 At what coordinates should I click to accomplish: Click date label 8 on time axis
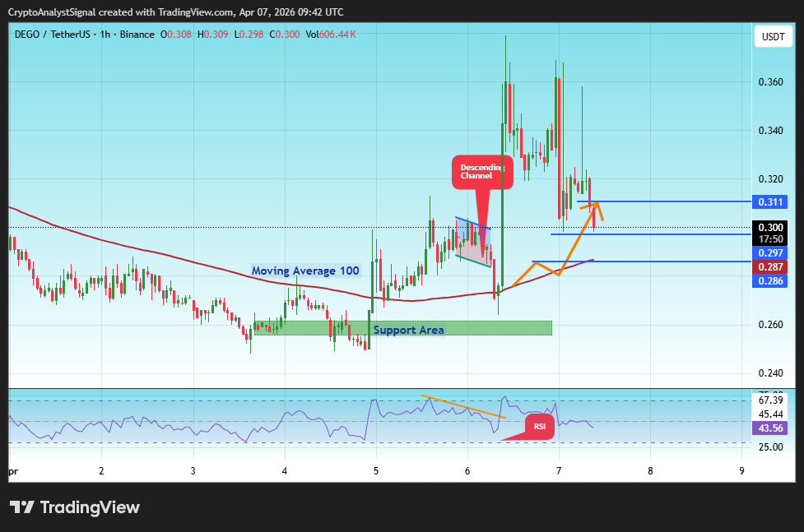650,470
